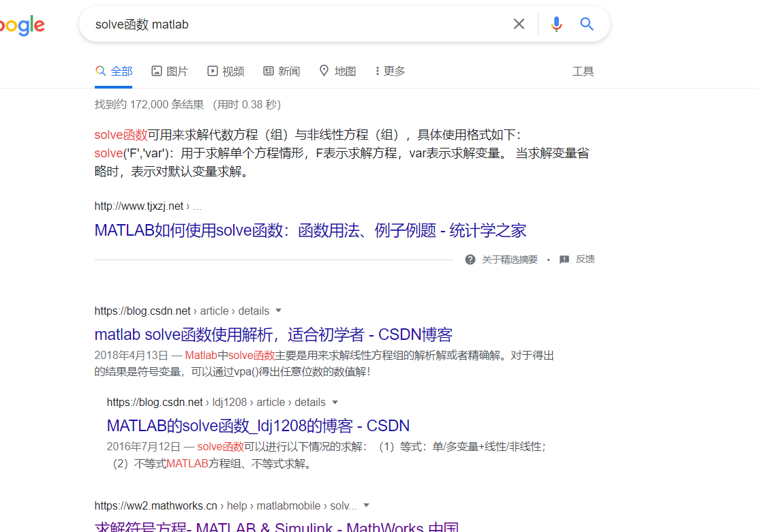Screen dimensions: 758x532
Task: Click the ww2.mathworks.cn help matlabmobile URL
Action: [226, 506]
